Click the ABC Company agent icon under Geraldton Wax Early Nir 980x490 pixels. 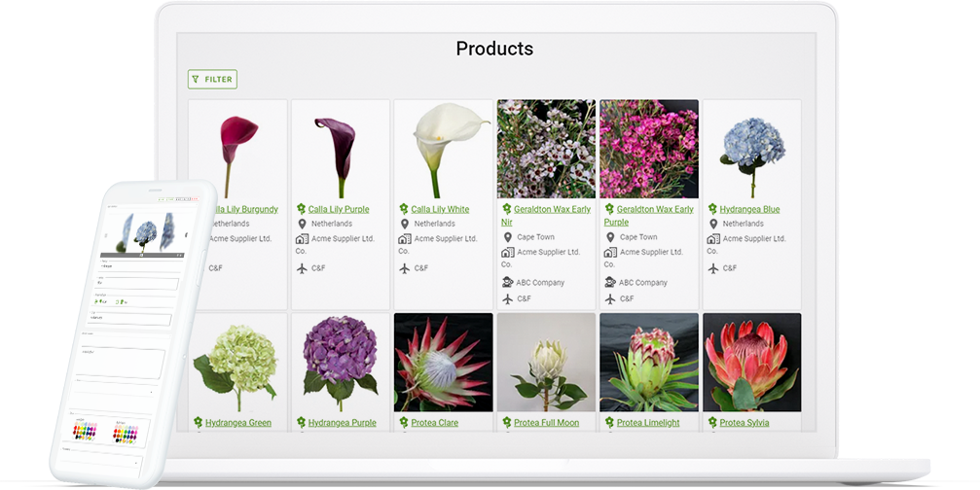(x=507, y=283)
